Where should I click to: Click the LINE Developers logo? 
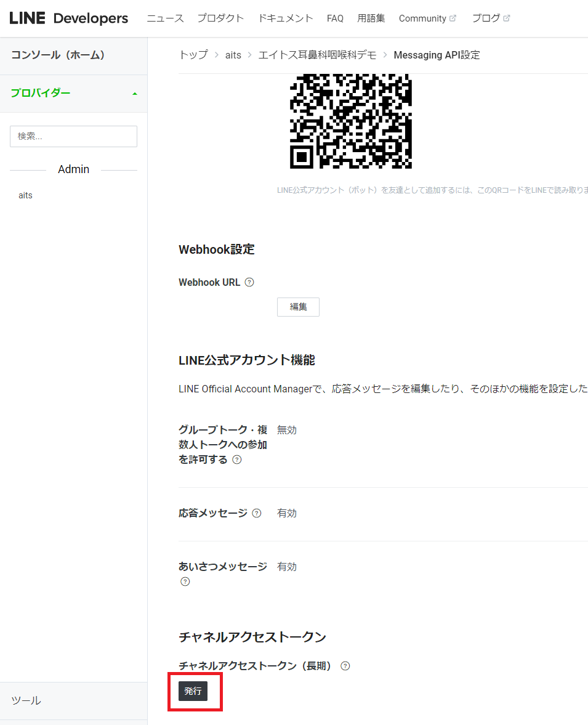(x=68, y=18)
